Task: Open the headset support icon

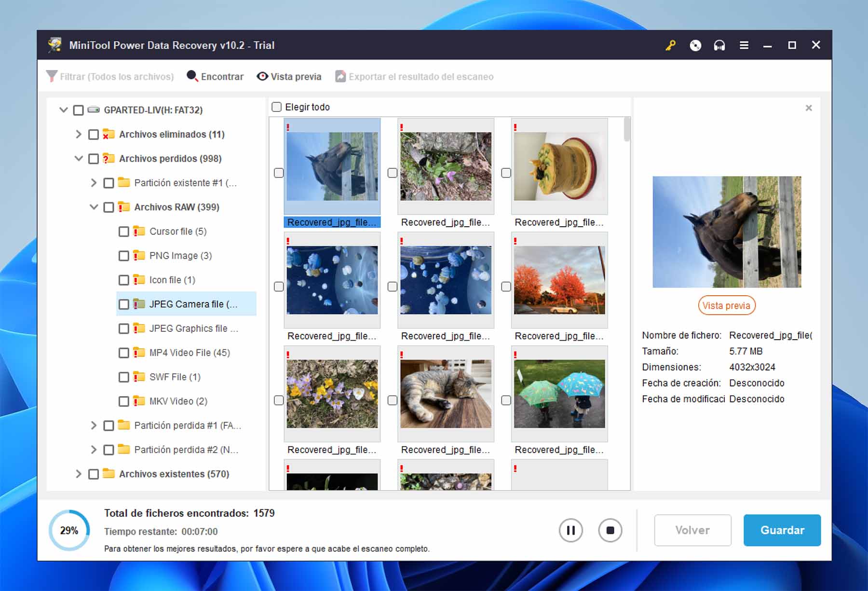Action: point(719,45)
